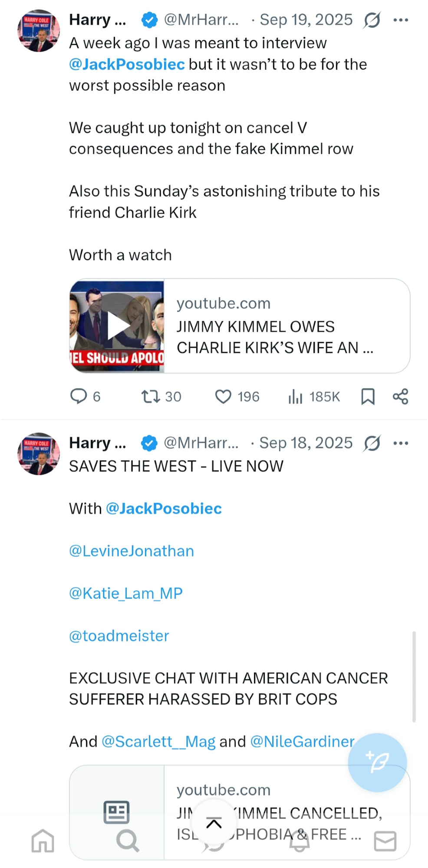This screenshot has height=868, width=428.
Task: Reply to the Sep 19 tweet
Action: 79,396
